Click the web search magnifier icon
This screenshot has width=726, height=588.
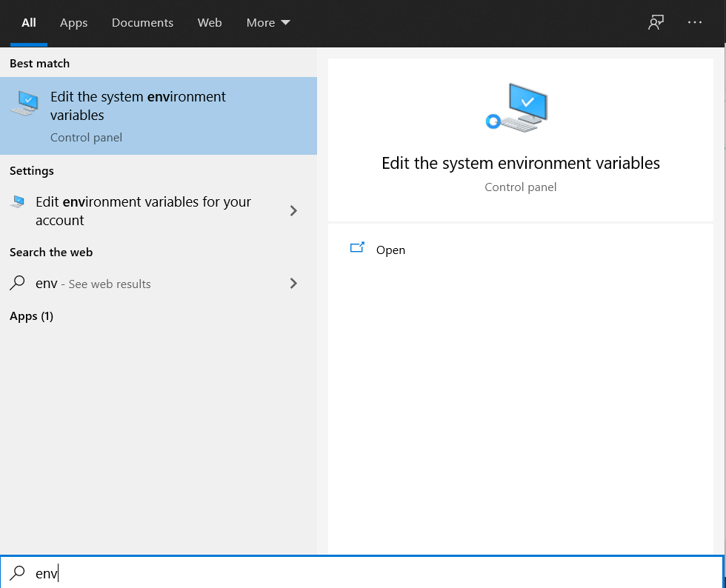(x=17, y=284)
